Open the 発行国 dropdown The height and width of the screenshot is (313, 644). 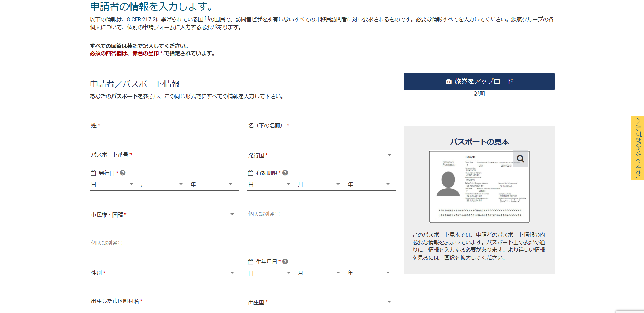click(322, 155)
